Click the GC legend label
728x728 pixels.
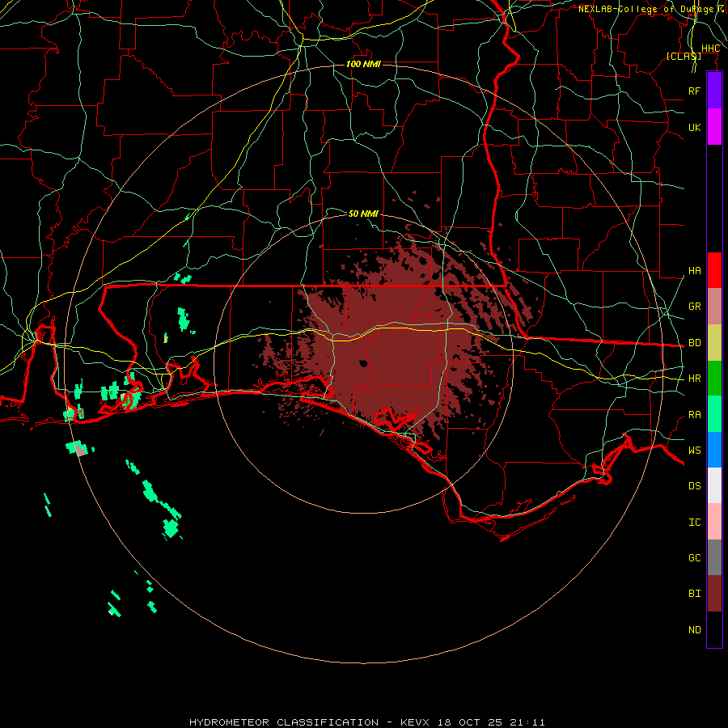pos(694,558)
